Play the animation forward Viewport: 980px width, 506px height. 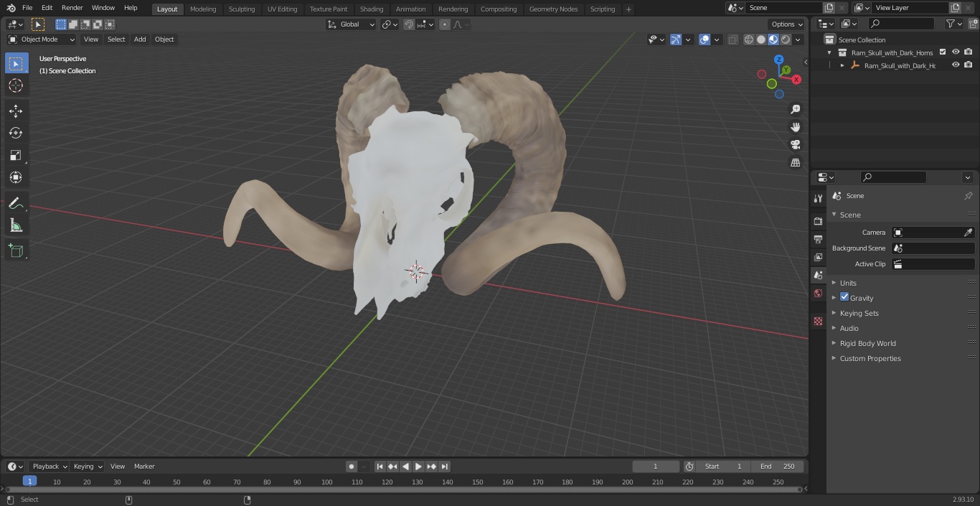418,467
